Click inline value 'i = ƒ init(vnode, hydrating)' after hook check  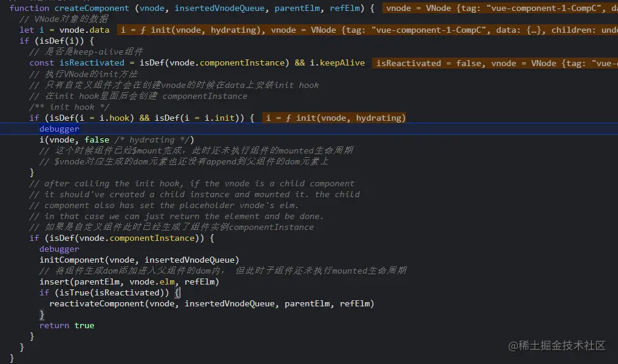tap(334, 118)
